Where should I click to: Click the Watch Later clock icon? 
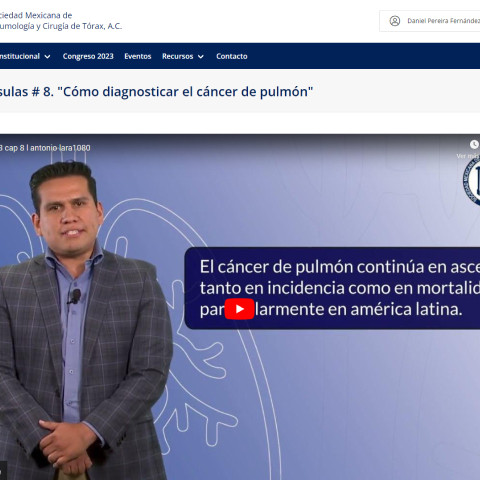474,144
